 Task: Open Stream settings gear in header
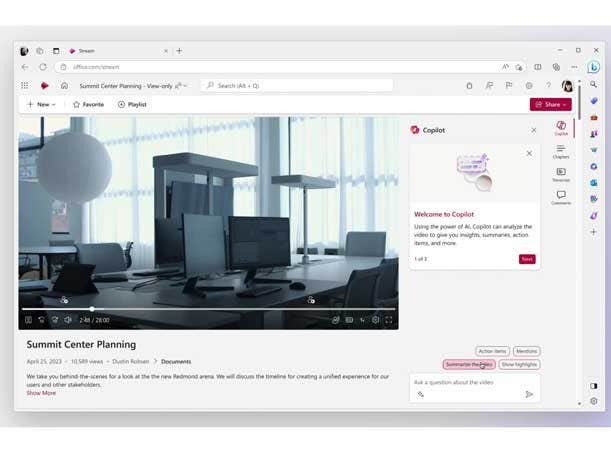[529, 86]
